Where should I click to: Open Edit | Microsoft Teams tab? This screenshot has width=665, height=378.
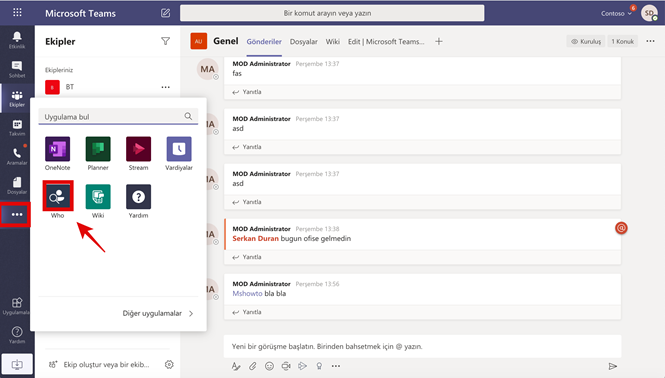pyautogui.click(x=386, y=42)
